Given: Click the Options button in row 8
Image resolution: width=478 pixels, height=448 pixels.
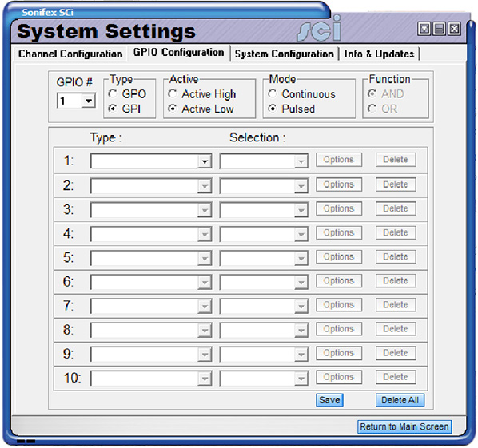Looking at the screenshot, I should [339, 329].
